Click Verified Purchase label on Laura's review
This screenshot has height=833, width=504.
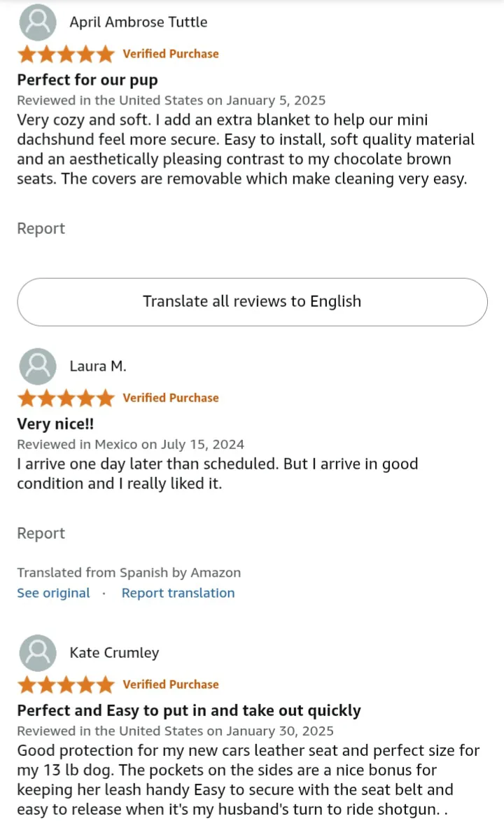pos(171,398)
